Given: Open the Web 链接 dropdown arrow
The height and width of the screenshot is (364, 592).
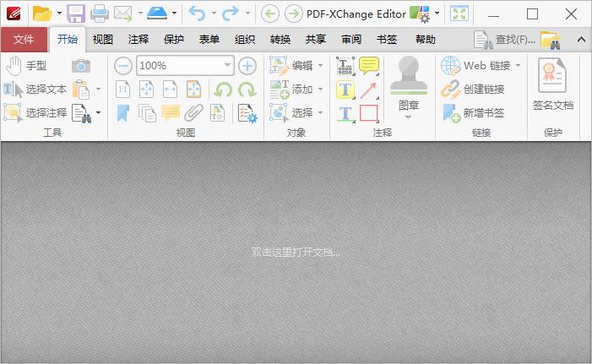Looking at the screenshot, I should point(518,66).
